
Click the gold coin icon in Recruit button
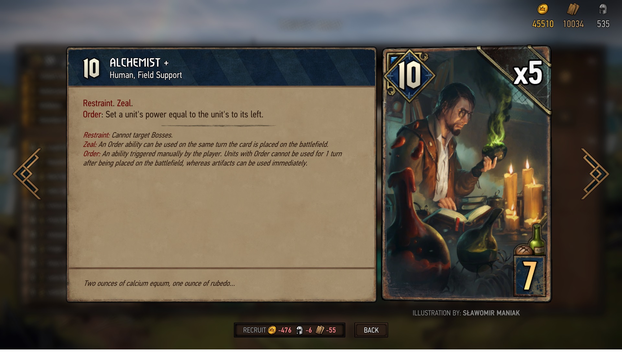click(x=272, y=330)
